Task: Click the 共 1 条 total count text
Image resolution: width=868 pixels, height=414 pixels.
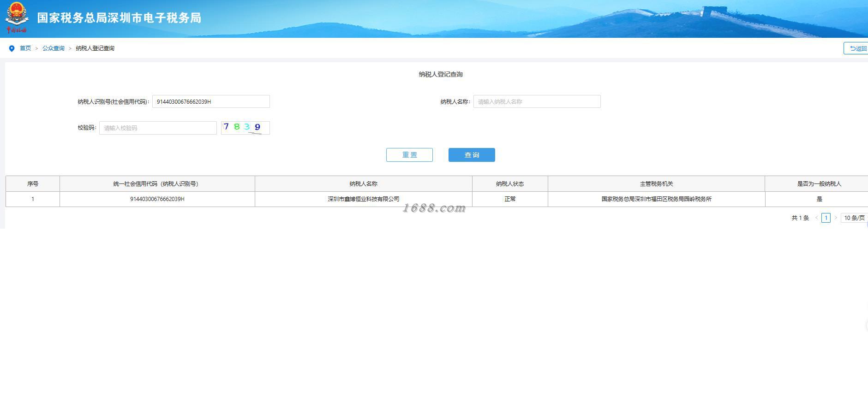Action: [800, 218]
